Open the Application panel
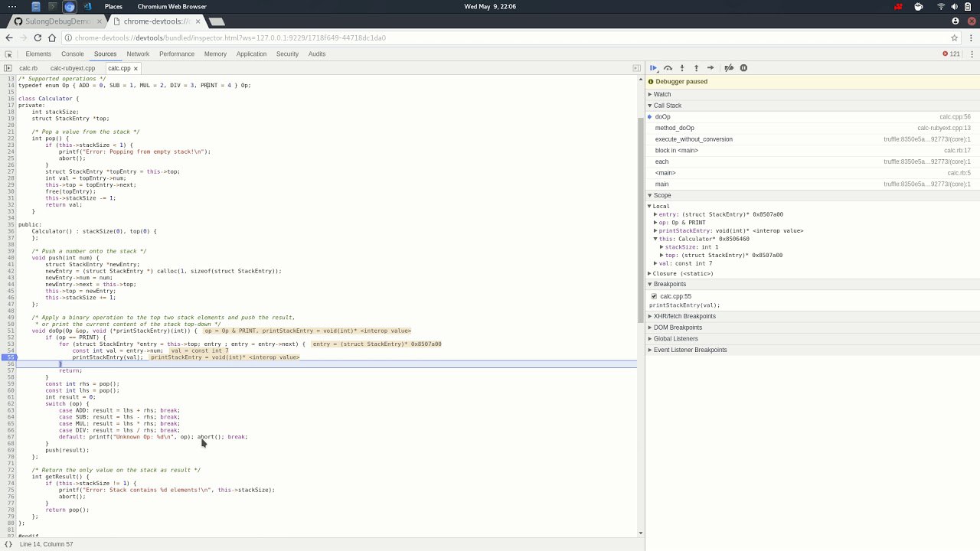The width and height of the screenshot is (980, 551). click(x=251, y=54)
